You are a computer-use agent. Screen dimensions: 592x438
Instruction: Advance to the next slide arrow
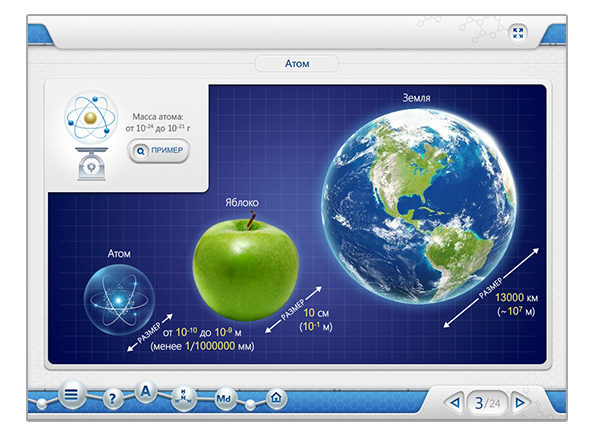(x=520, y=403)
